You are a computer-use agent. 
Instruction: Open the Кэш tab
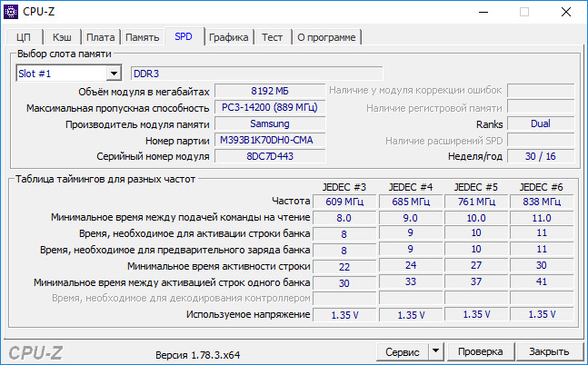click(62, 37)
